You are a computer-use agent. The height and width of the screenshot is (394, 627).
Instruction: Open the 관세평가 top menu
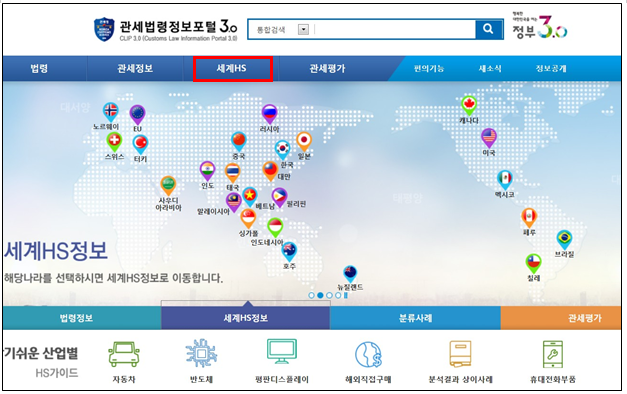point(327,68)
